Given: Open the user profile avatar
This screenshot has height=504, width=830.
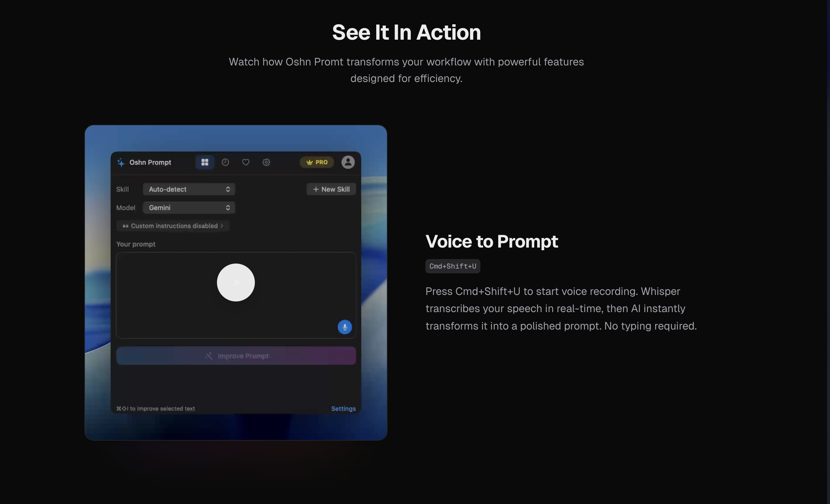Looking at the screenshot, I should pos(348,162).
